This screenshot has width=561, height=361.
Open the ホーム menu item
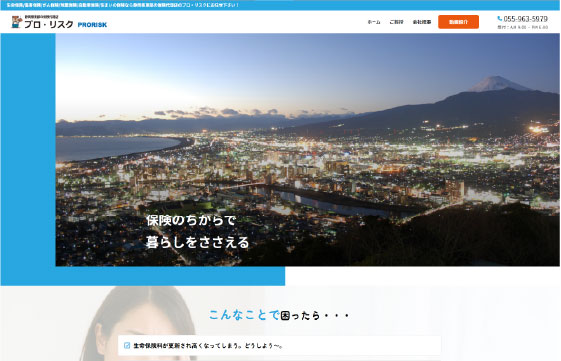click(x=374, y=22)
